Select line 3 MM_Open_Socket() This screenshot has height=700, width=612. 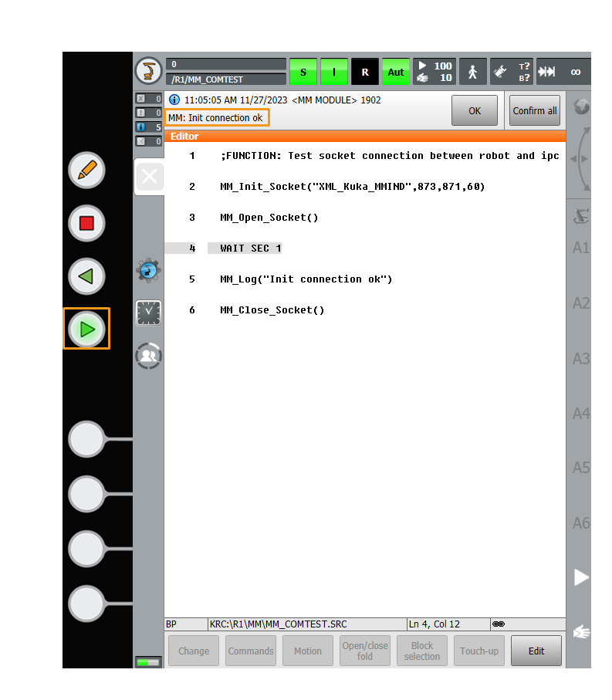[269, 218]
